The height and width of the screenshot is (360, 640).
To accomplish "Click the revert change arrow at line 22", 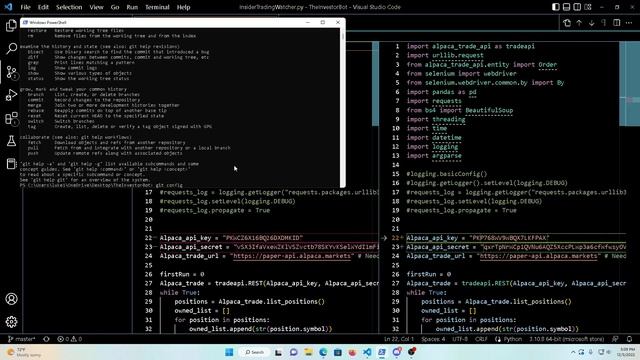I will point(384,238).
